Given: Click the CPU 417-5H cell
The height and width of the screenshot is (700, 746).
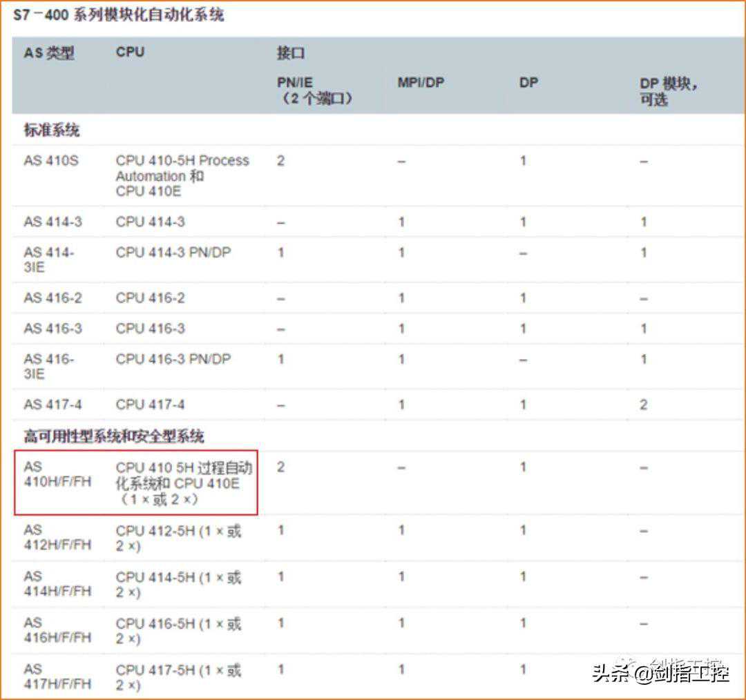Looking at the screenshot, I should coord(178,677).
